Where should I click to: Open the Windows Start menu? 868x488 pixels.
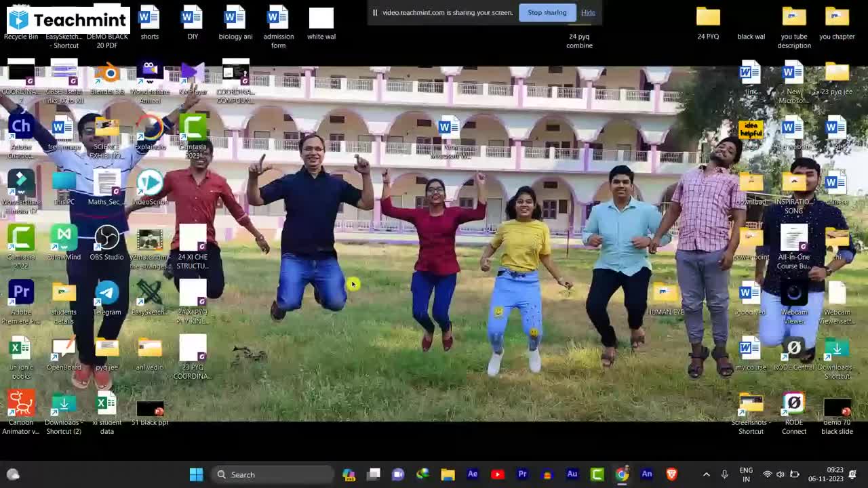point(196,474)
